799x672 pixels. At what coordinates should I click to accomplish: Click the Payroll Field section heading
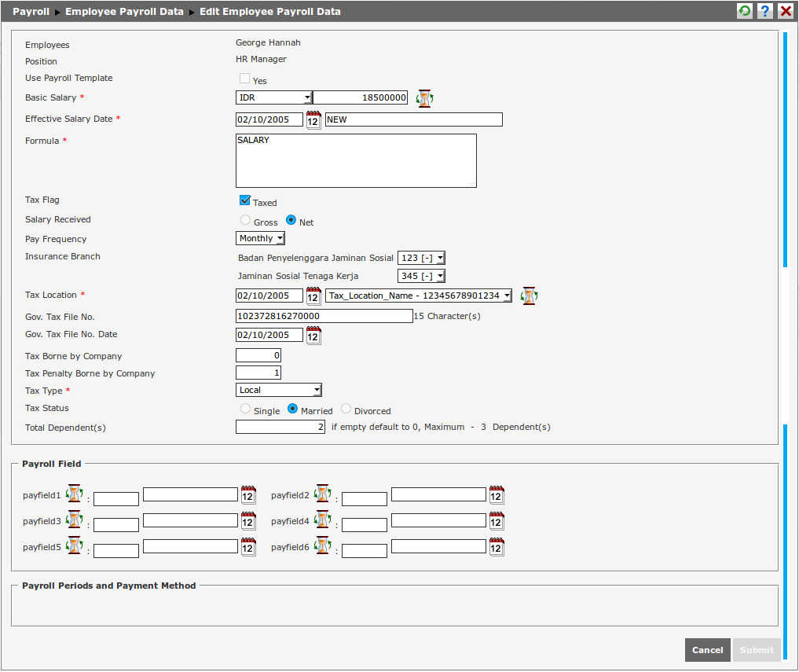tap(52, 464)
